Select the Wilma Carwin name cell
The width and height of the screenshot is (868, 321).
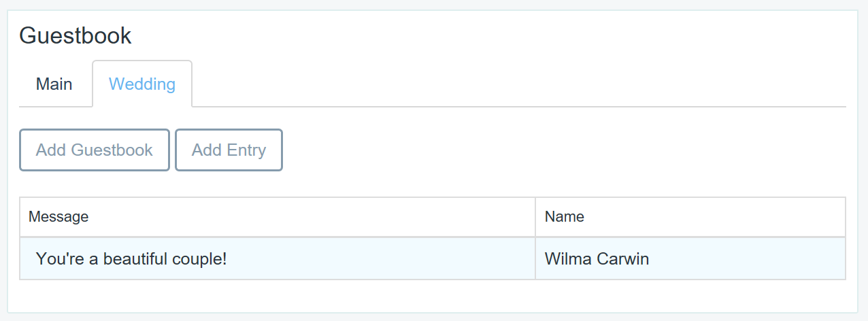point(690,258)
